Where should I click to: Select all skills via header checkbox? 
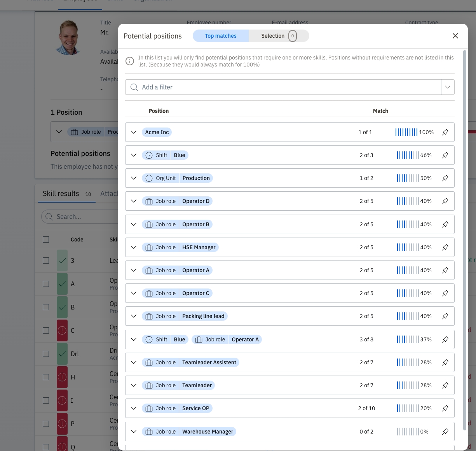point(46,239)
